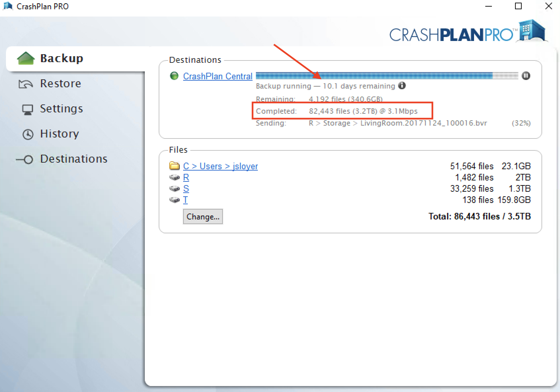Screen dimensions: 560x392
Task: Go to the History tab
Action: tap(60, 134)
